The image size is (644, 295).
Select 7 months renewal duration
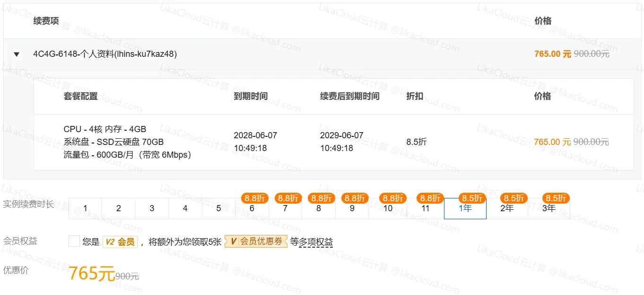[285, 208]
